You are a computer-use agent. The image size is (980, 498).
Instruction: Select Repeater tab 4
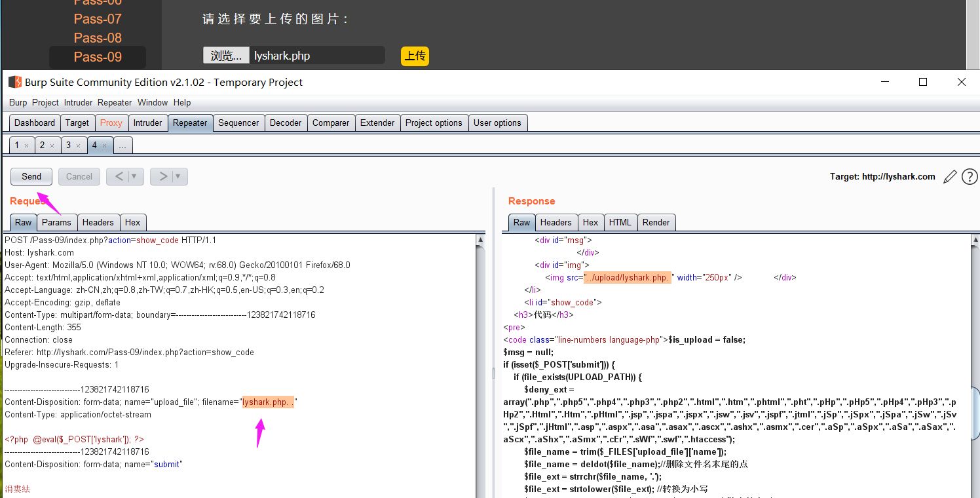94,145
